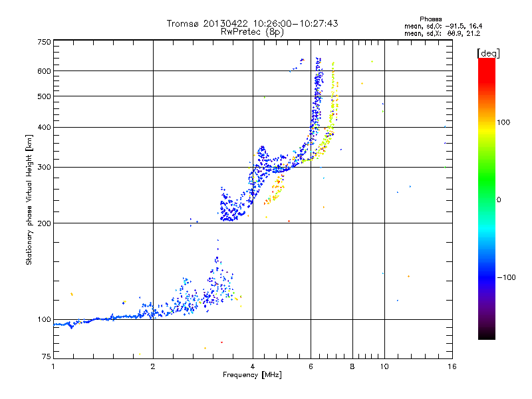Click the "Frequency [MHz]" axis label
Viewport: 532px width, 399px height.
(x=252, y=375)
